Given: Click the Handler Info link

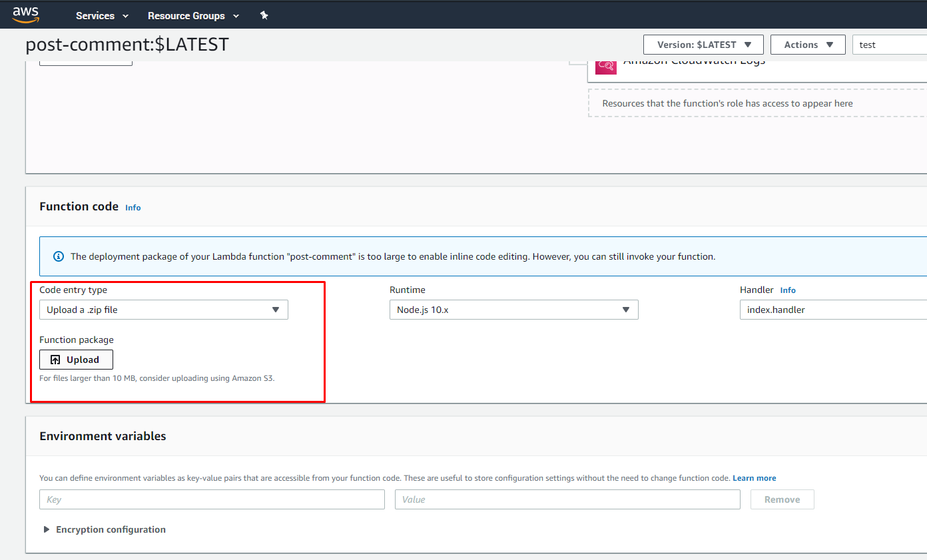Looking at the screenshot, I should [x=788, y=290].
